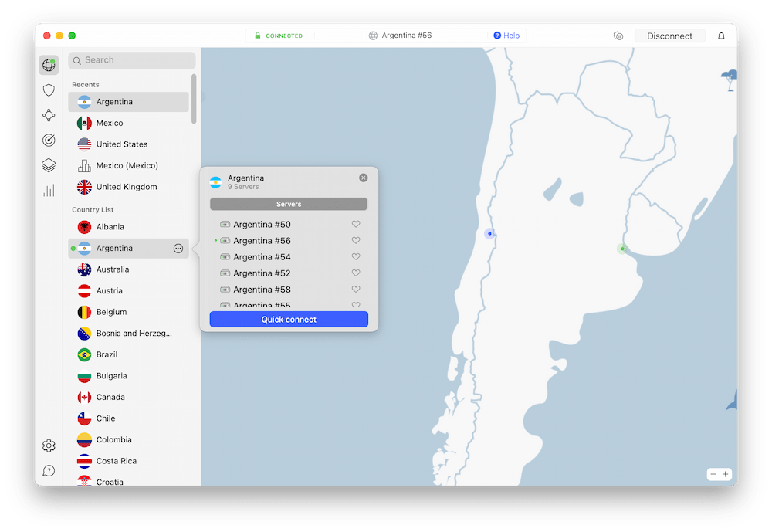Click the Search input field
Image resolution: width=772 pixels, height=532 pixels.
pos(132,60)
